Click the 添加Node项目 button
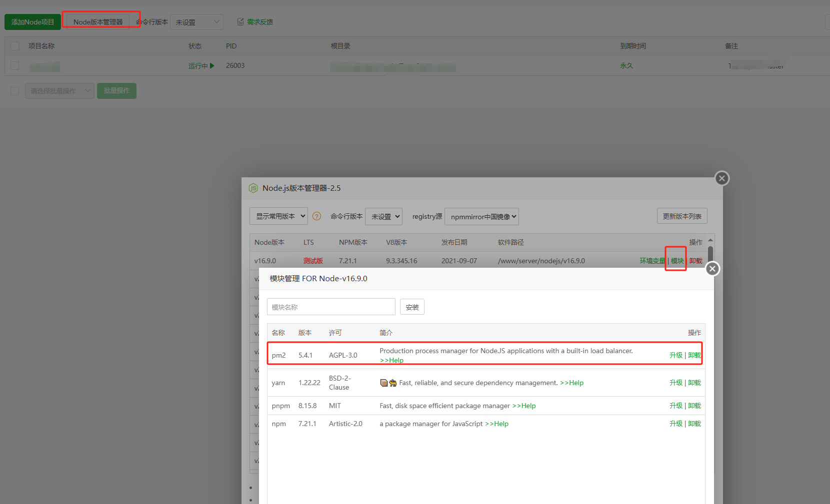The width and height of the screenshot is (830, 504). (x=32, y=22)
